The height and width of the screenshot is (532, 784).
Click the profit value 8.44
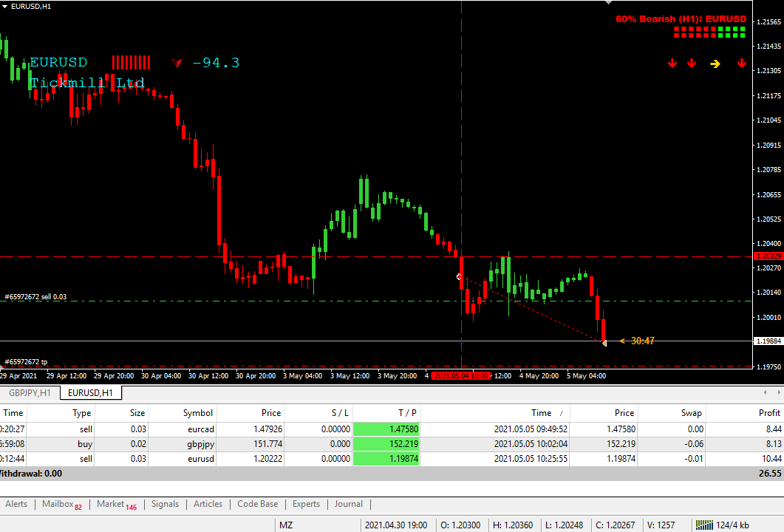point(774,429)
